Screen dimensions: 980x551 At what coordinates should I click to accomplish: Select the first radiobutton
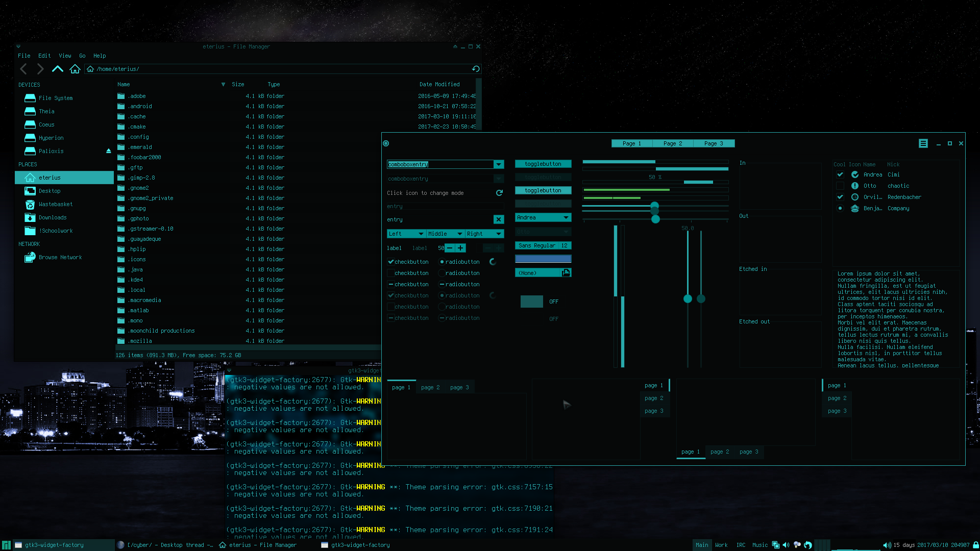point(442,262)
